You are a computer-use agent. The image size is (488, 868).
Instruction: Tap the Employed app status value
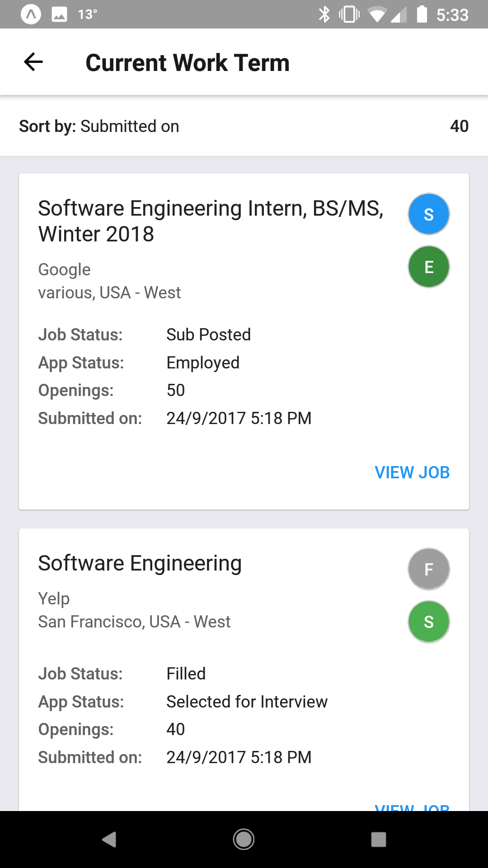(x=203, y=363)
